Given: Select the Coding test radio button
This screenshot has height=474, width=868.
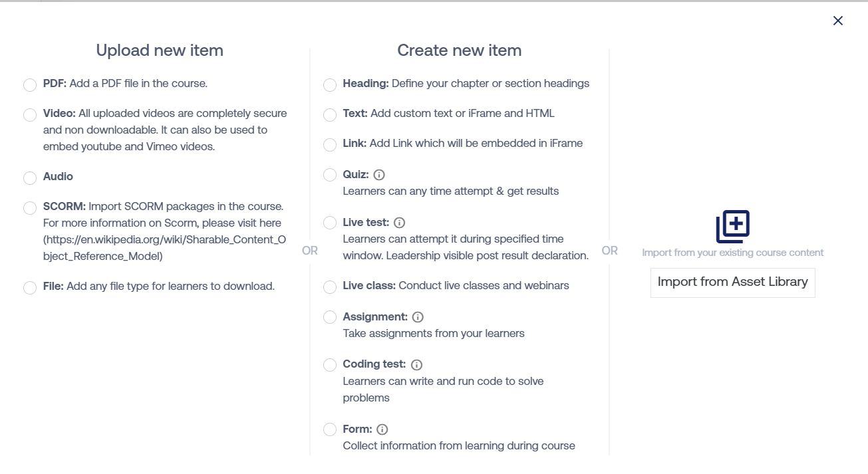Looking at the screenshot, I should point(330,364).
